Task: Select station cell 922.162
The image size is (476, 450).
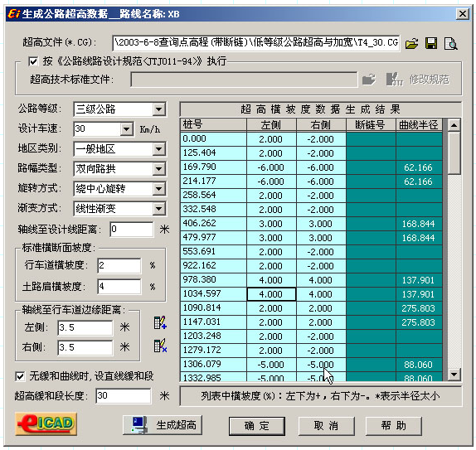Action: pos(213,265)
